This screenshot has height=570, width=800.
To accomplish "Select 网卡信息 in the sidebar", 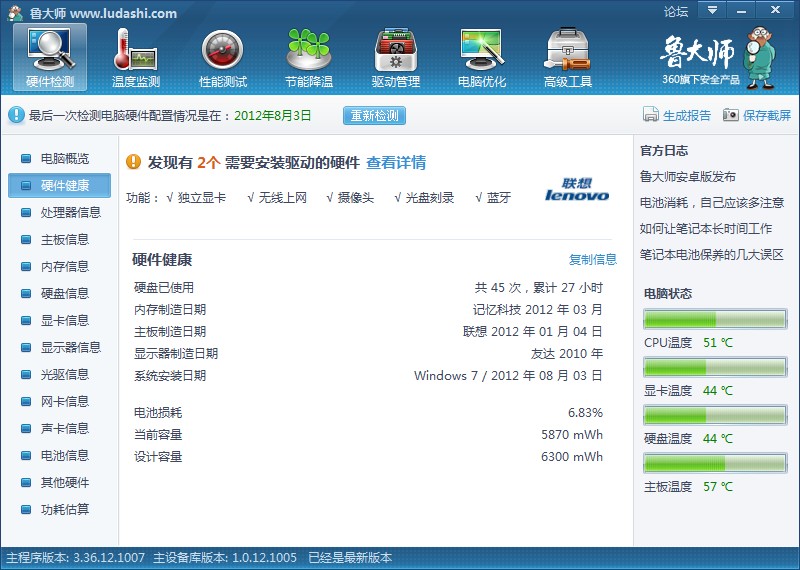I will pos(60,402).
